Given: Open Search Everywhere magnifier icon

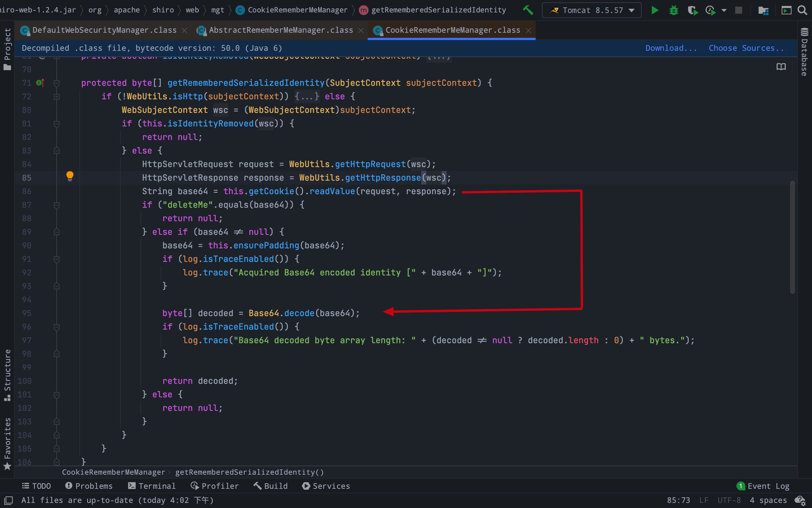Looking at the screenshot, I should click(x=802, y=10).
